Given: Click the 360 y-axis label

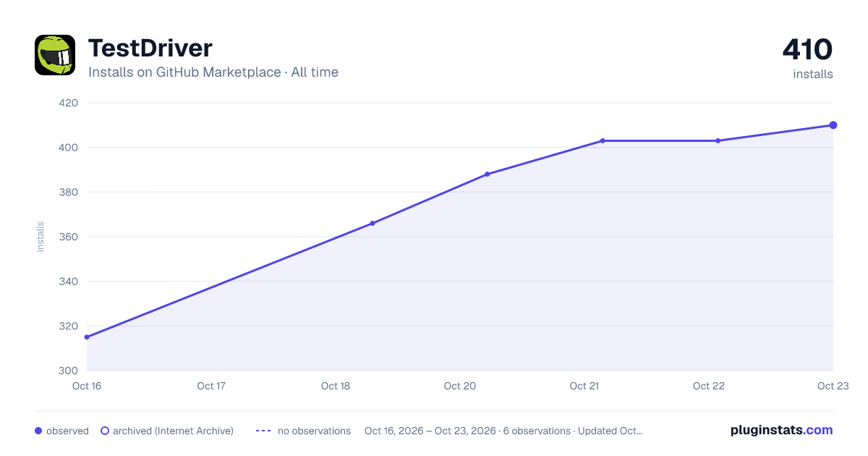Looking at the screenshot, I should [x=68, y=237].
